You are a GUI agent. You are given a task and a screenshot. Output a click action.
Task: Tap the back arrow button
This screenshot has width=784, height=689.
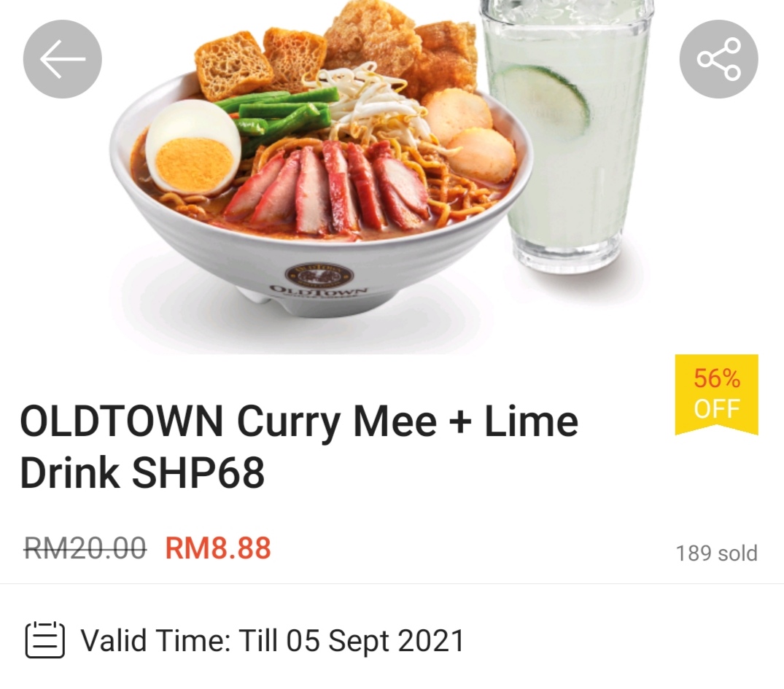click(x=63, y=59)
